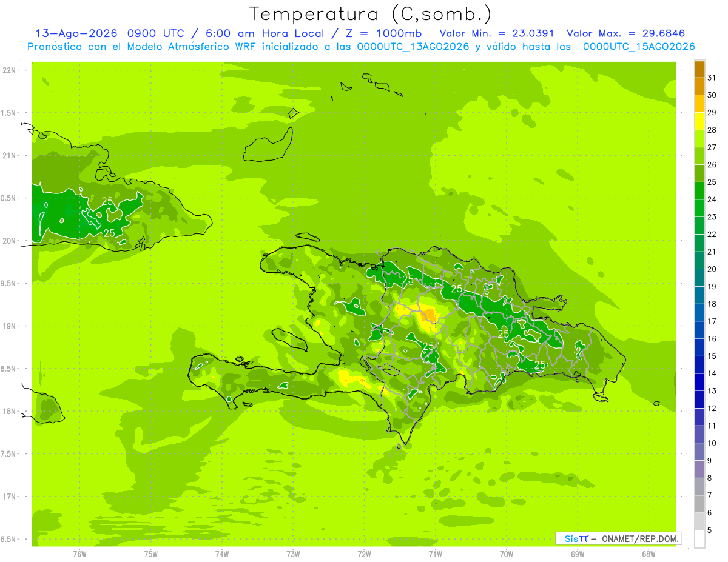Click 'Valor Min. = 23.0391' in header
The height and width of the screenshot is (562, 728).
(x=496, y=33)
